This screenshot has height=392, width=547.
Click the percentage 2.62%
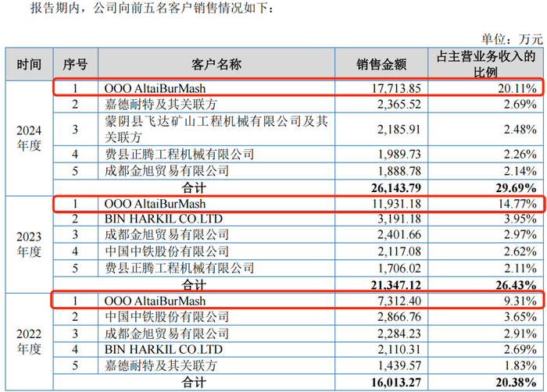point(520,251)
